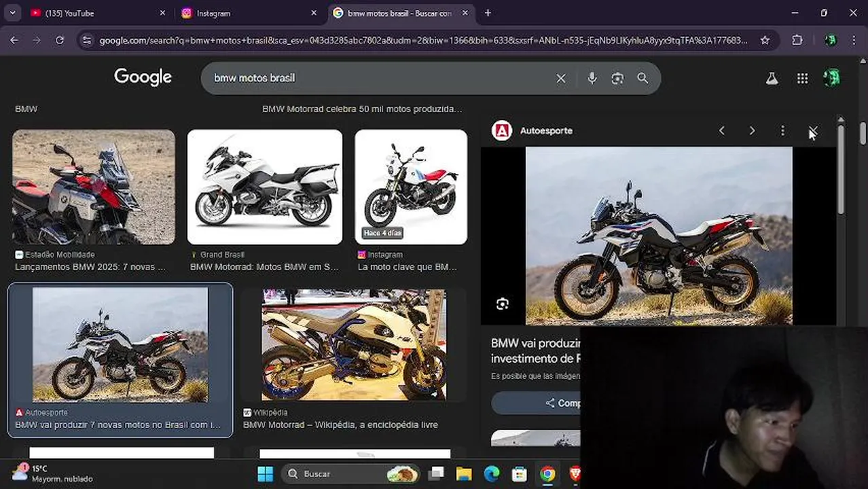The height and width of the screenshot is (489, 868).
Task: Open tab search dropdown arrow
Action: click(x=12, y=13)
